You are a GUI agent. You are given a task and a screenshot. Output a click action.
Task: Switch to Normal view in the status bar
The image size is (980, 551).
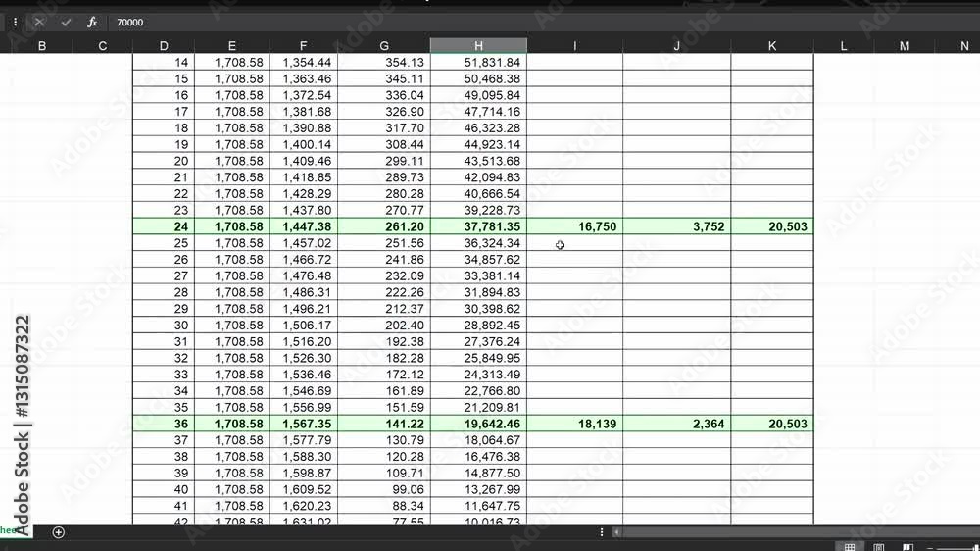(850, 547)
